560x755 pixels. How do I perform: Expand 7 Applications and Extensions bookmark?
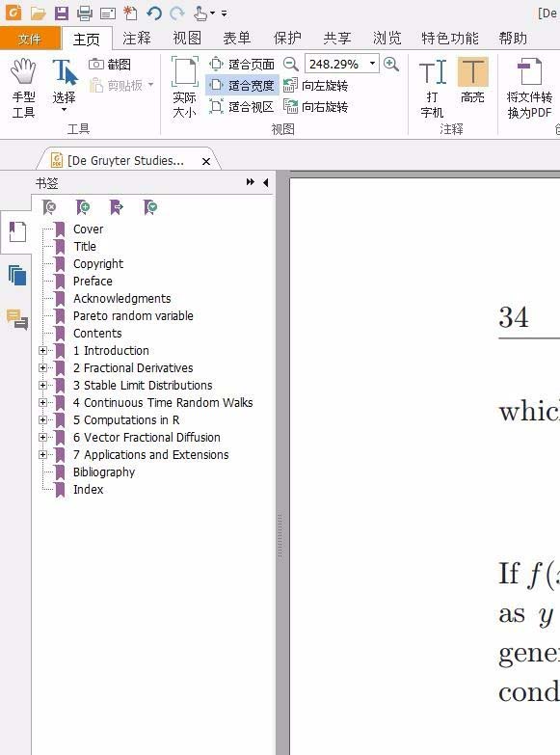click(42, 454)
